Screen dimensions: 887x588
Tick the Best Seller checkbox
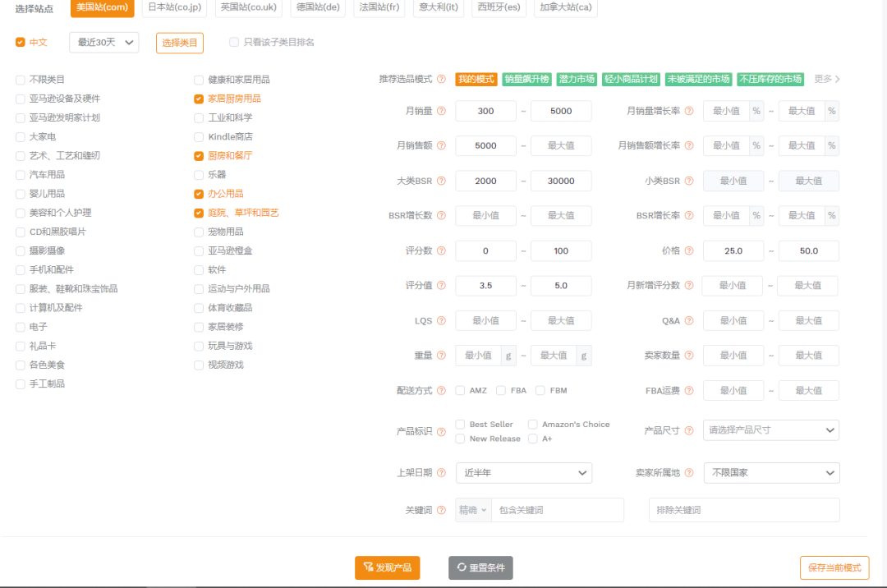(x=460, y=424)
